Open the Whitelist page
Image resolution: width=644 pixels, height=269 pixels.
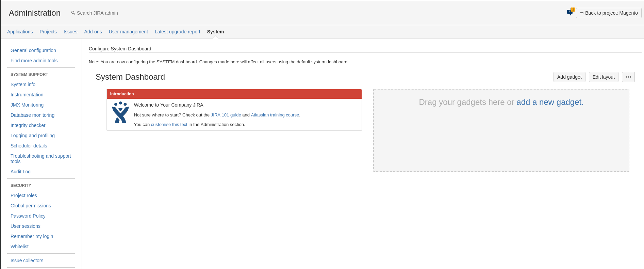click(19, 247)
